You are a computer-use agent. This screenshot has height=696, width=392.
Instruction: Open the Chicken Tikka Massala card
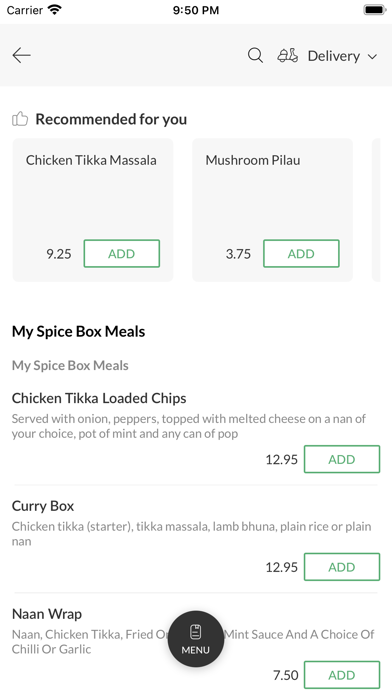[93, 210]
